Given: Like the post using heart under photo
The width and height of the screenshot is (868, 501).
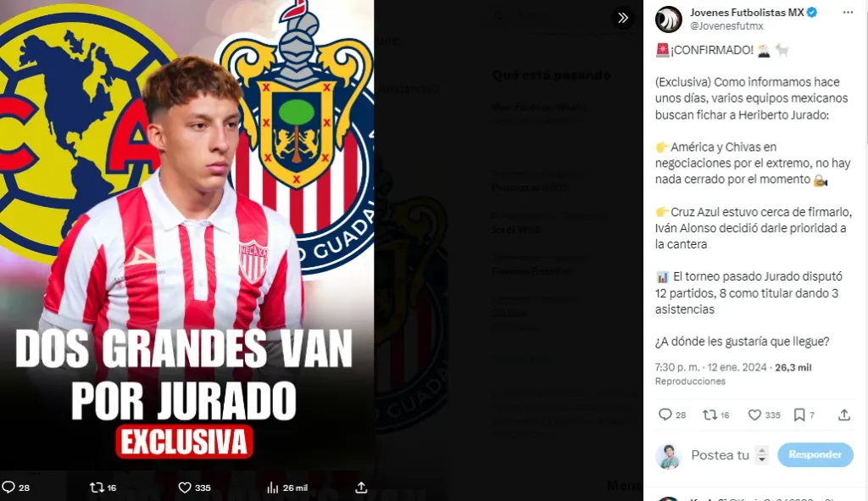Looking at the screenshot, I should pos(184,487).
